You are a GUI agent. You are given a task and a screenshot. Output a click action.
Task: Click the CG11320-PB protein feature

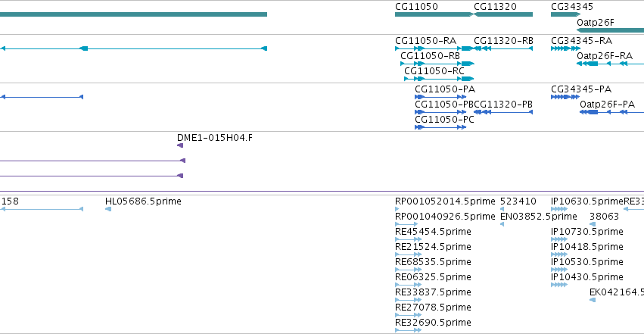pos(503,112)
